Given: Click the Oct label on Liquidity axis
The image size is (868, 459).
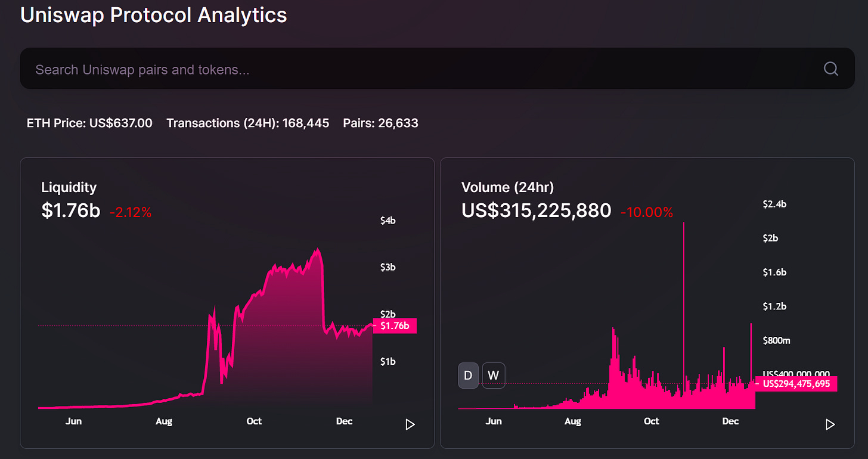Looking at the screenshot, I should 254,421.
